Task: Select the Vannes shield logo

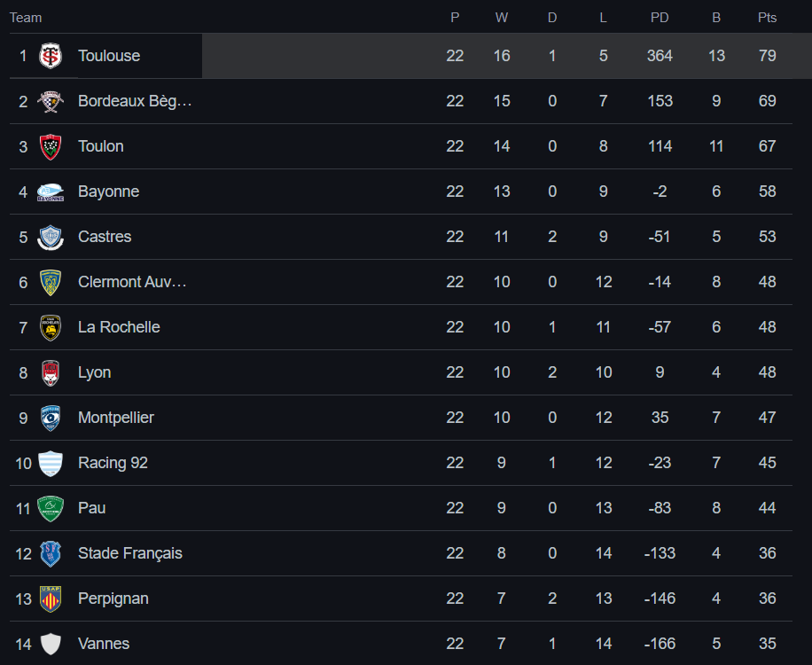Action: click(51, 644)
